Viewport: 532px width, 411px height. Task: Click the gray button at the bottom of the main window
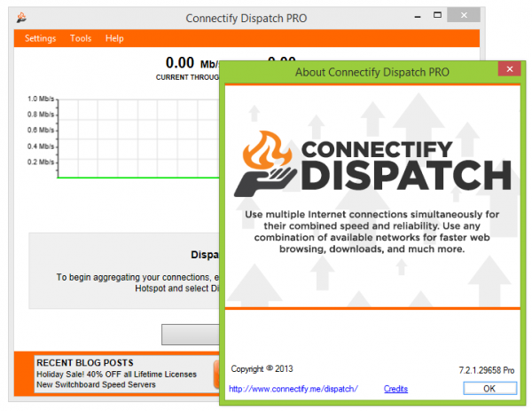point(191,335)
